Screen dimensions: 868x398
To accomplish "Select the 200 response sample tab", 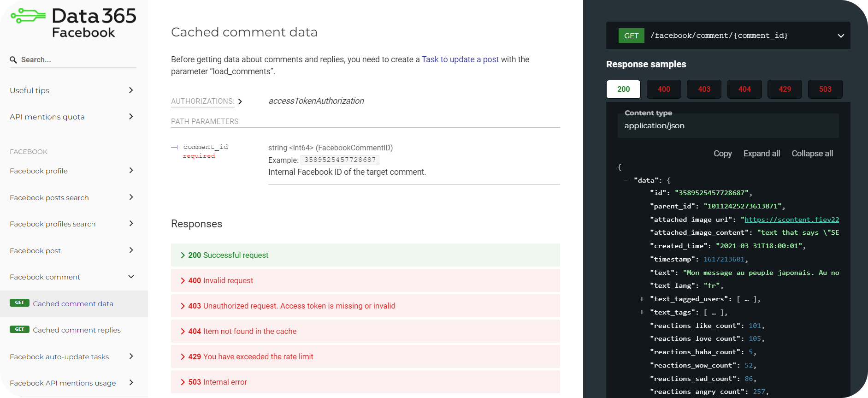I will [623, 89].
